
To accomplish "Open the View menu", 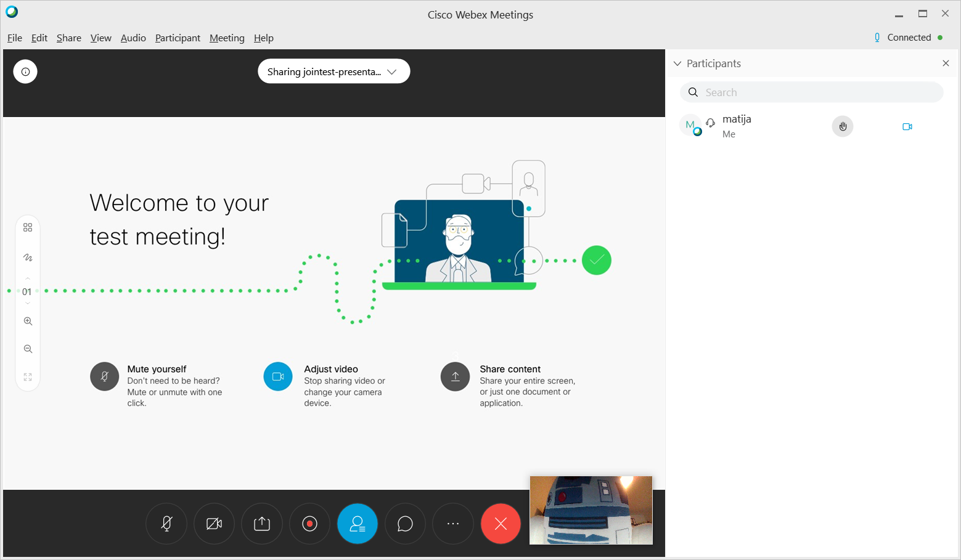I will (101, 38).
